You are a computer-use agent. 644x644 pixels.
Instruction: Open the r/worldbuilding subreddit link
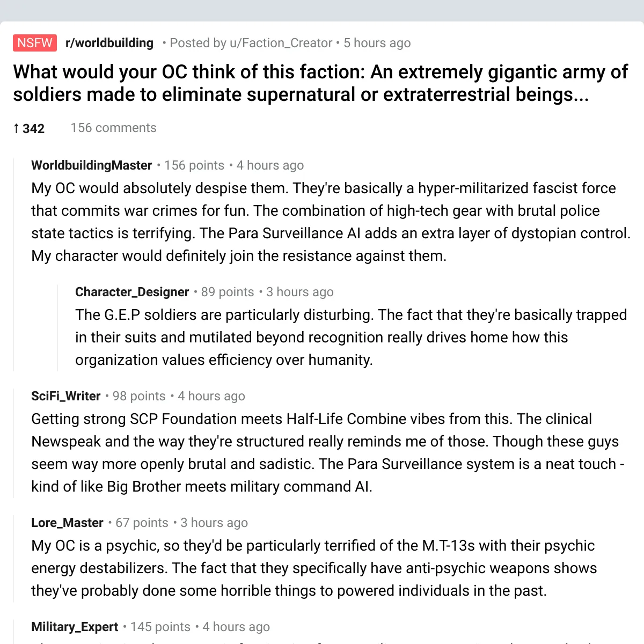pos(109,43)
